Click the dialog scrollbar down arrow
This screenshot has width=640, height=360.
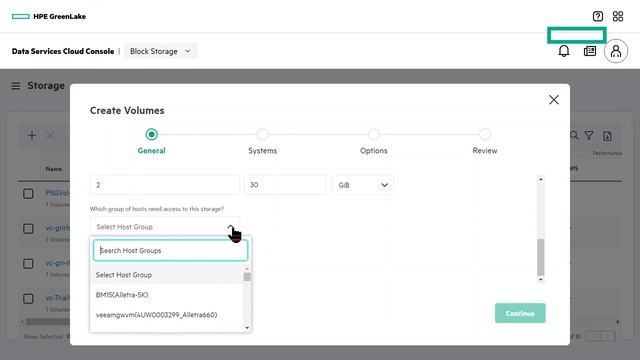pos(541,280)
